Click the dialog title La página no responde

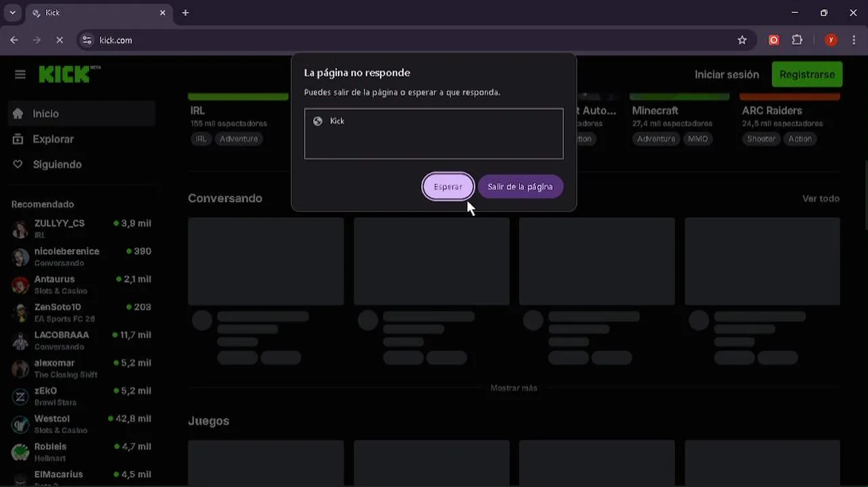click(x=357, y=72)
